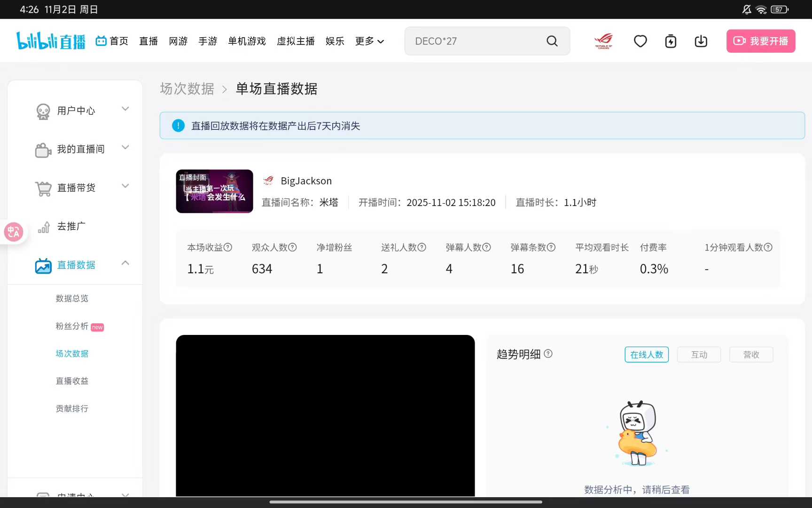
Task: Open the ROG avatar in header
Action: 603,41
